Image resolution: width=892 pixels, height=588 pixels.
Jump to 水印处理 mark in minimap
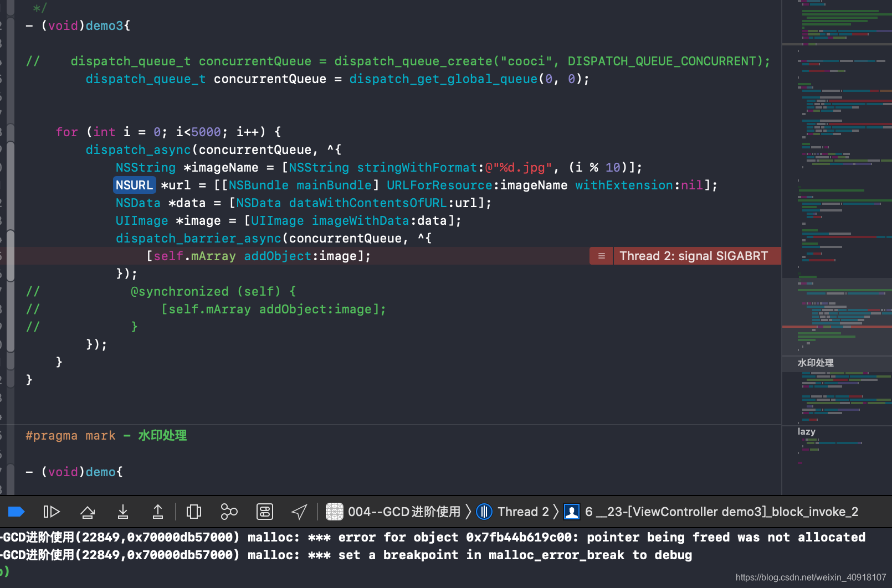(x=816, y=363)
